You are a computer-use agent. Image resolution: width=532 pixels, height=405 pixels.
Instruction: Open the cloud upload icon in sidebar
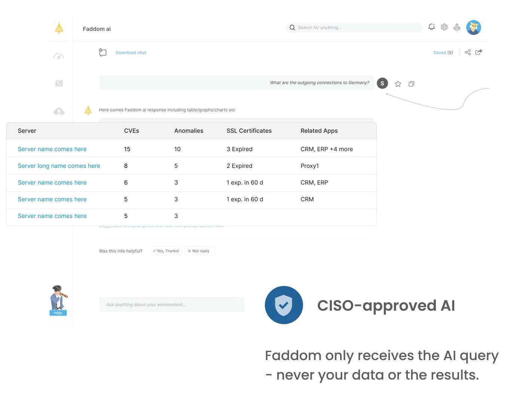pyautogui.click(x=59, y=111)
